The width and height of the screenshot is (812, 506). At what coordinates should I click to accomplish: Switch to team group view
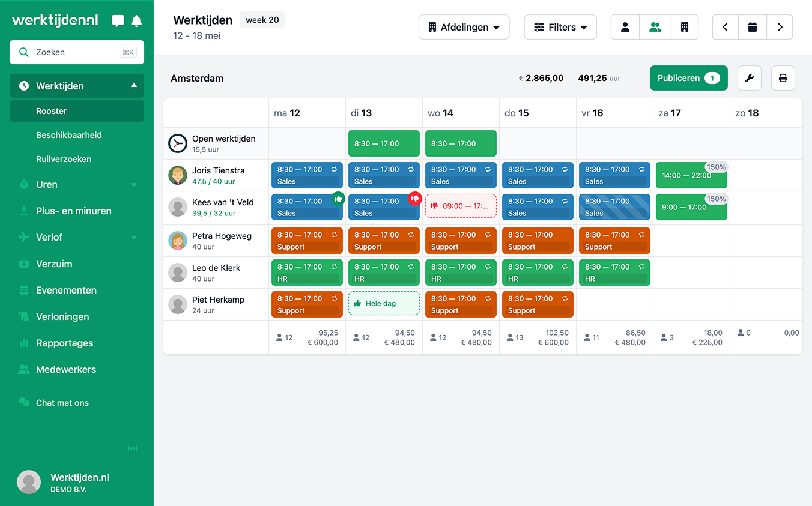click(655, 27)
